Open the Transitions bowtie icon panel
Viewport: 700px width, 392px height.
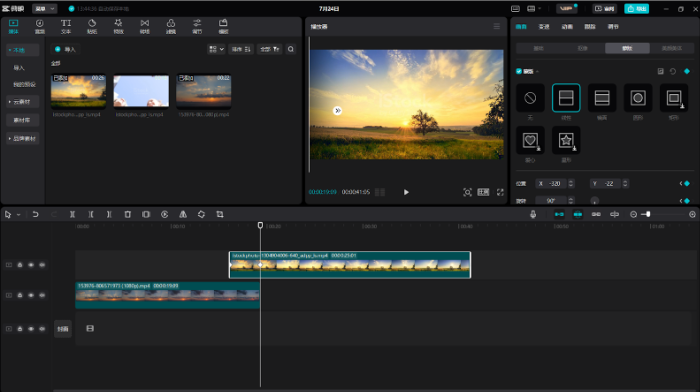(x=145, y=26)
